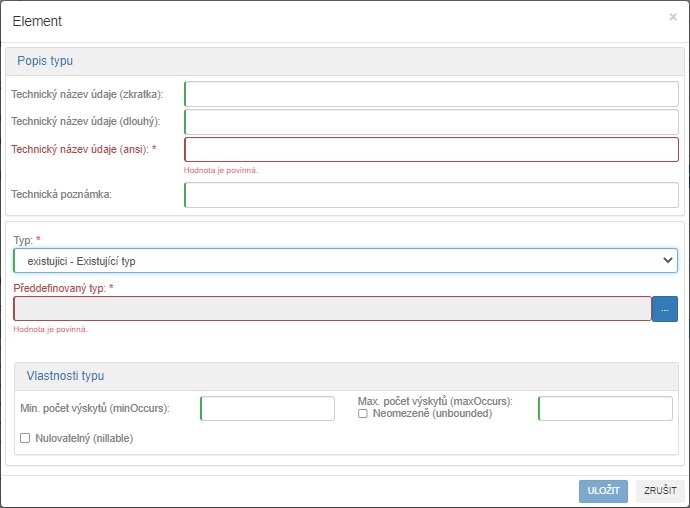Click the Element dialog title
This screenshot has height=508, width=690.
(x=37, y=20)
